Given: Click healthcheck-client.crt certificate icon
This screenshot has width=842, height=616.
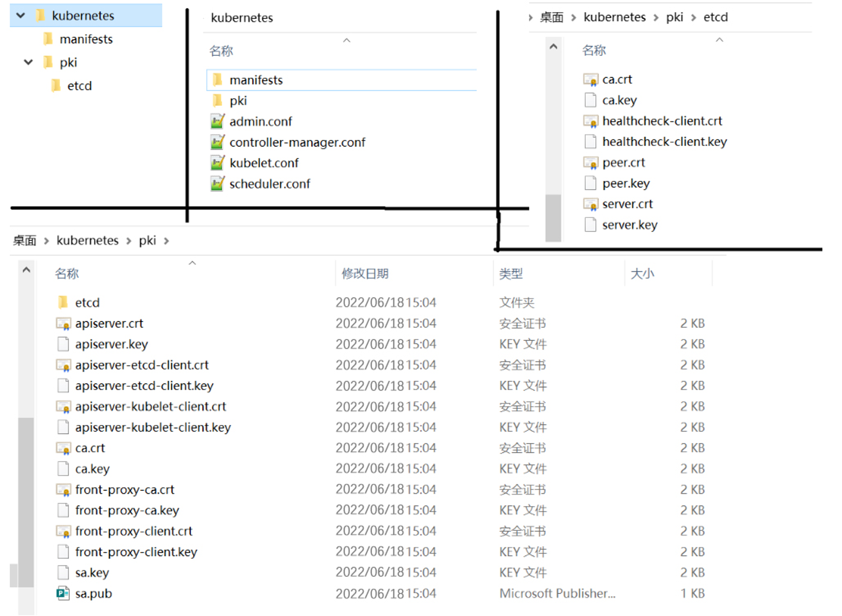Looking at the screenshot, I should pyautogui.click(x=591, y=121).
